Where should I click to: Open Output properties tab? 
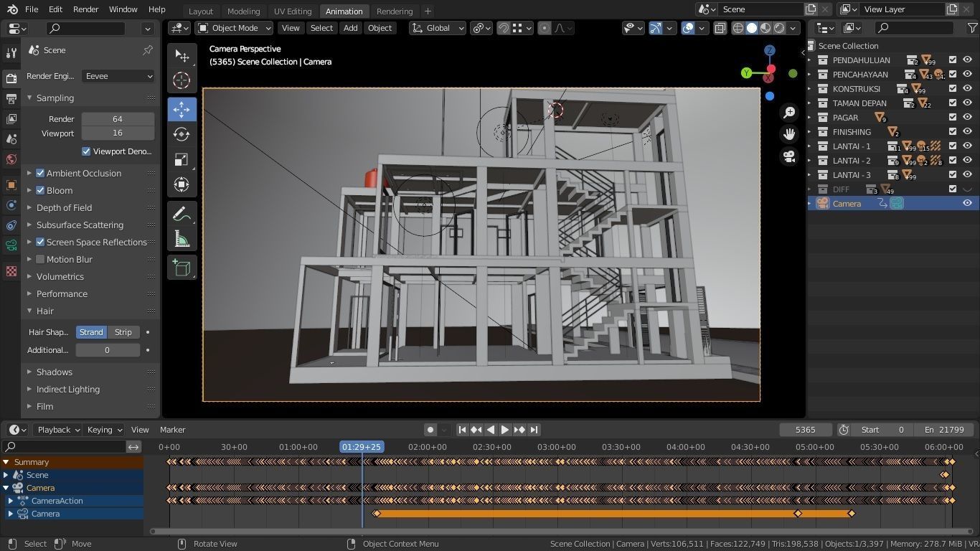pyautogui.click(x=11, y=98)
